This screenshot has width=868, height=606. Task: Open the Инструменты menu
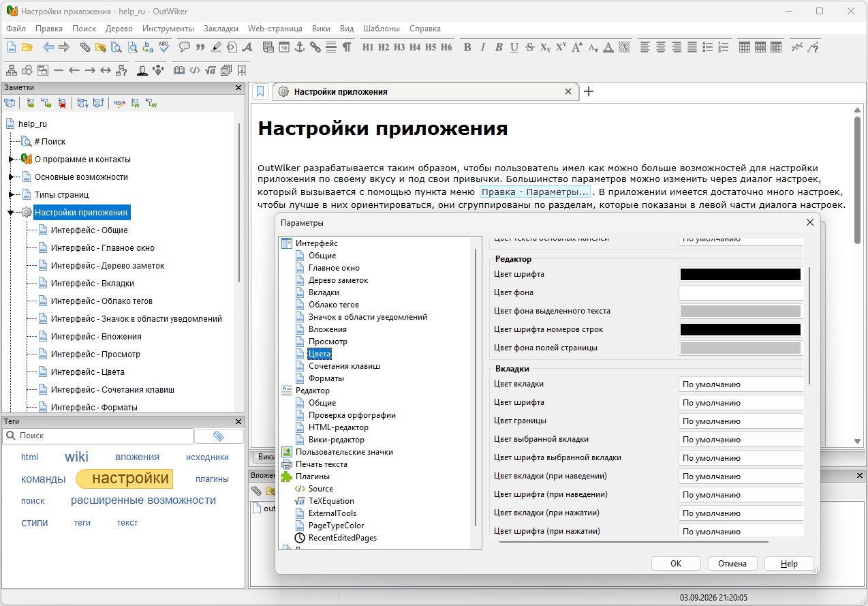coord(168,29)
